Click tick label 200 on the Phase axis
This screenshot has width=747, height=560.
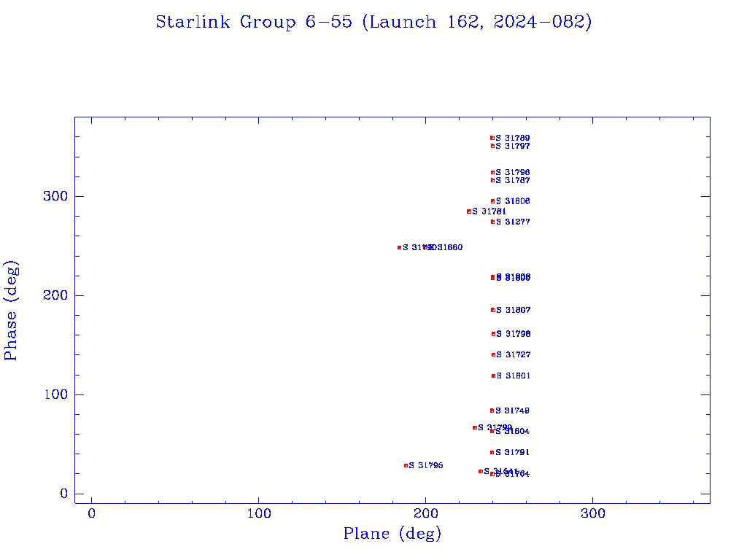coord(55,295)
